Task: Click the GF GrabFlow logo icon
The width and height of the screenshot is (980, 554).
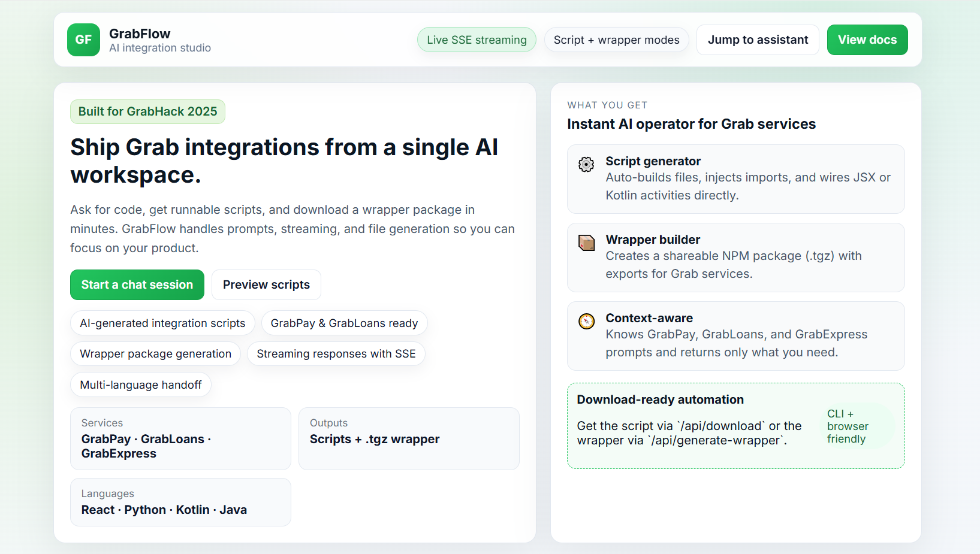Action: (83, 40)
